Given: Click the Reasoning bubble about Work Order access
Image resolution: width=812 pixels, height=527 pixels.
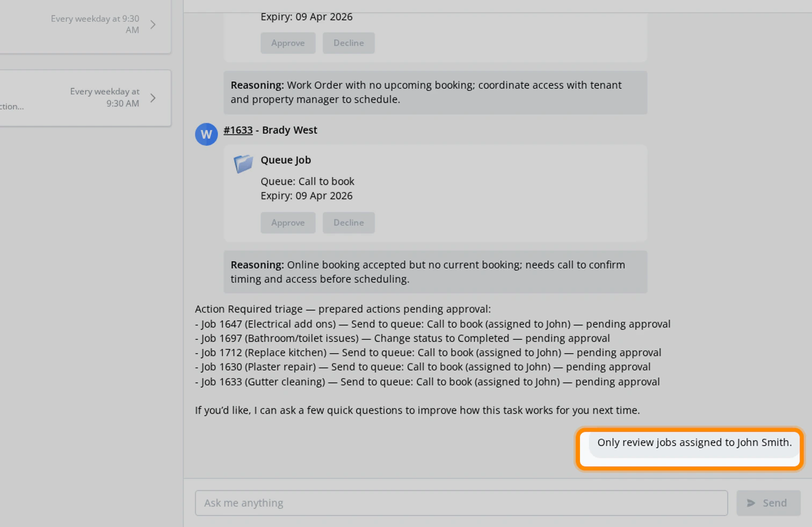Looking at the screenshot, I should click(435, 92).
